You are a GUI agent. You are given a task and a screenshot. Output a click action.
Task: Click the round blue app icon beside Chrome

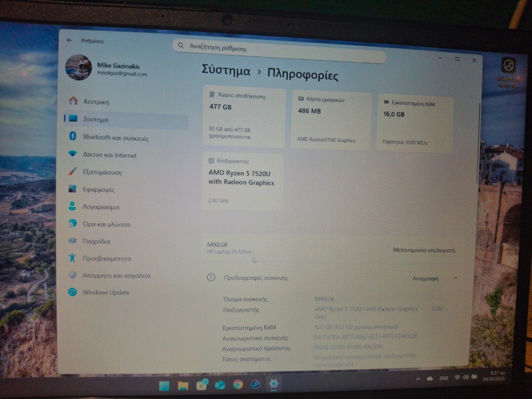tap(256, 384)
